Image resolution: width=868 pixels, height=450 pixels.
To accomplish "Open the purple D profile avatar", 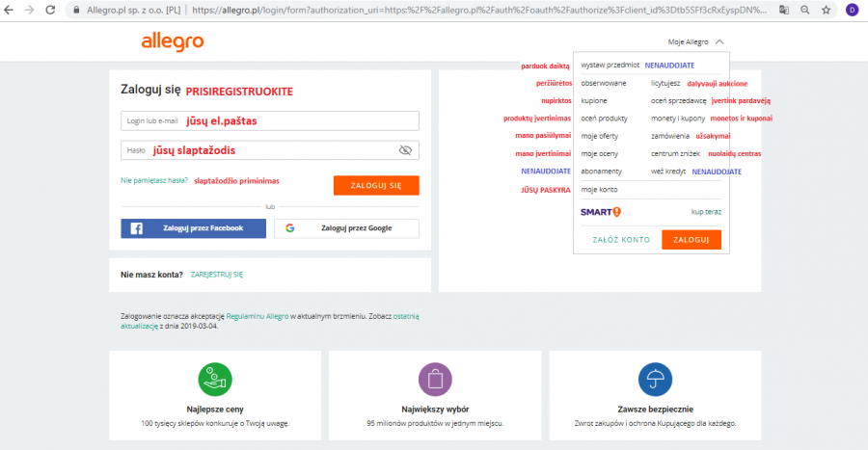I will (852, 10).
